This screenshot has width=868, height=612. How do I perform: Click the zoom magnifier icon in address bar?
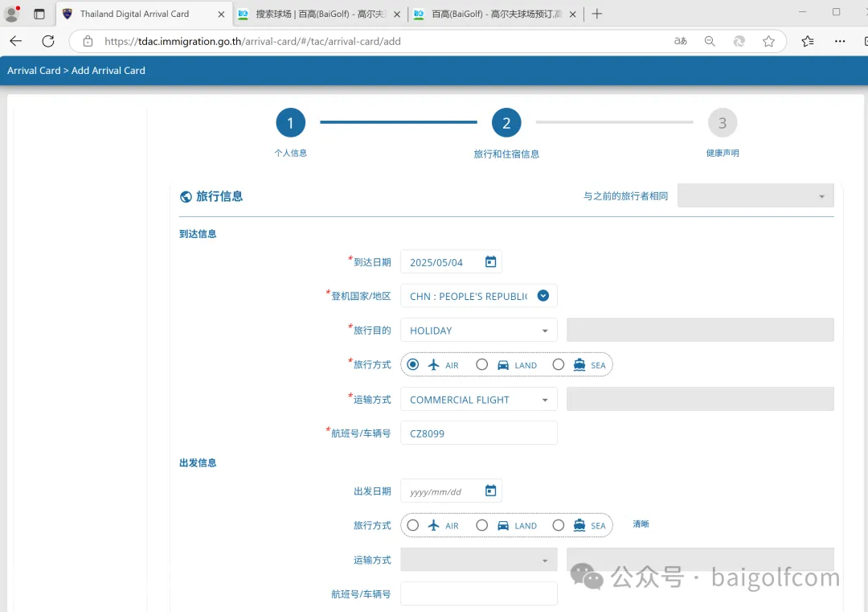coord(710,41)
